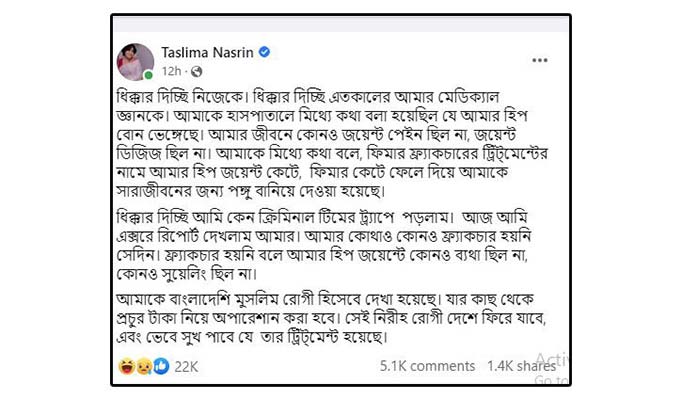Image resolution: width=682 pixels, height=400 pixels.
Task: Open the 22K reactions count list
Action: click(x=186, y=367)
